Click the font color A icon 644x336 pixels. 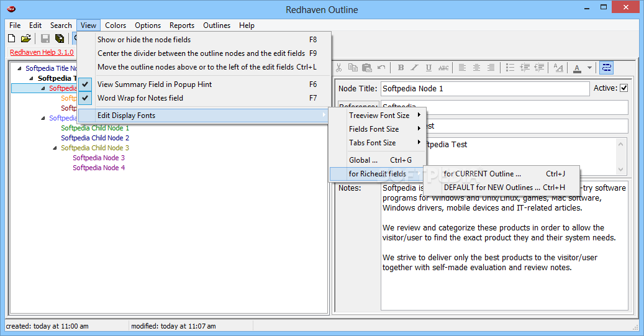[577, 68]
